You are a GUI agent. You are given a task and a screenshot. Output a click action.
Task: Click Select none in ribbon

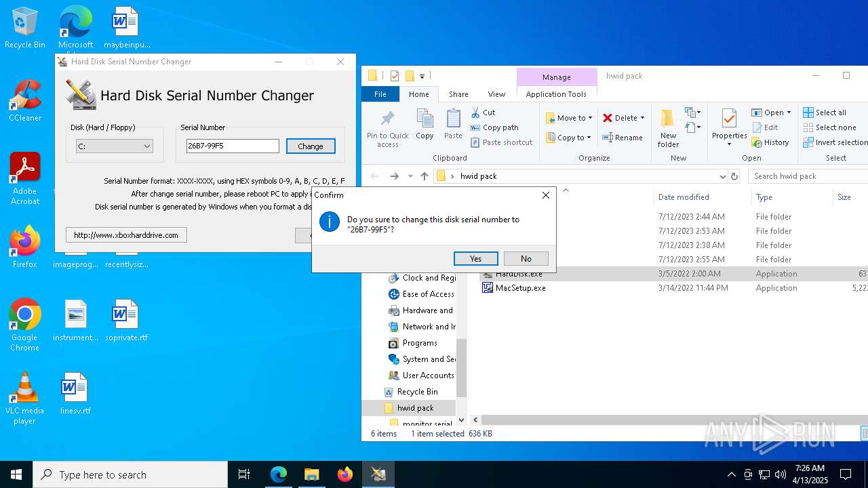[829, 127]
